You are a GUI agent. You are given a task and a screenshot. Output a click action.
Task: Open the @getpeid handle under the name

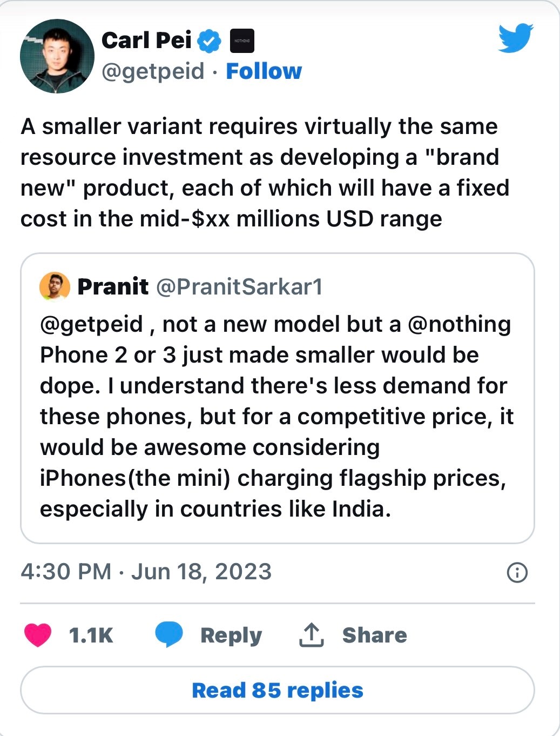(x=153, y=71)
